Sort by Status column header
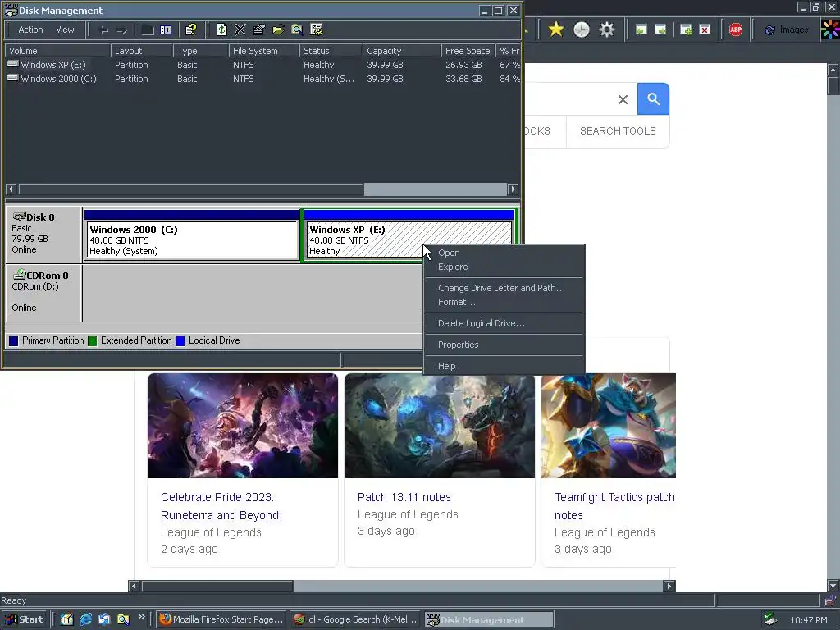The width and height of the screenshot is (840, 630). [331, 51]
